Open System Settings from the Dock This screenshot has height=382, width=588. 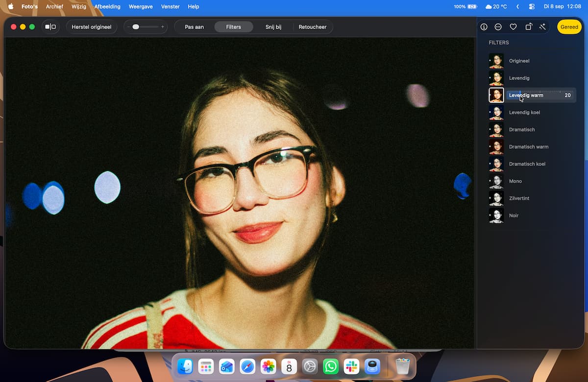(310, 366)
